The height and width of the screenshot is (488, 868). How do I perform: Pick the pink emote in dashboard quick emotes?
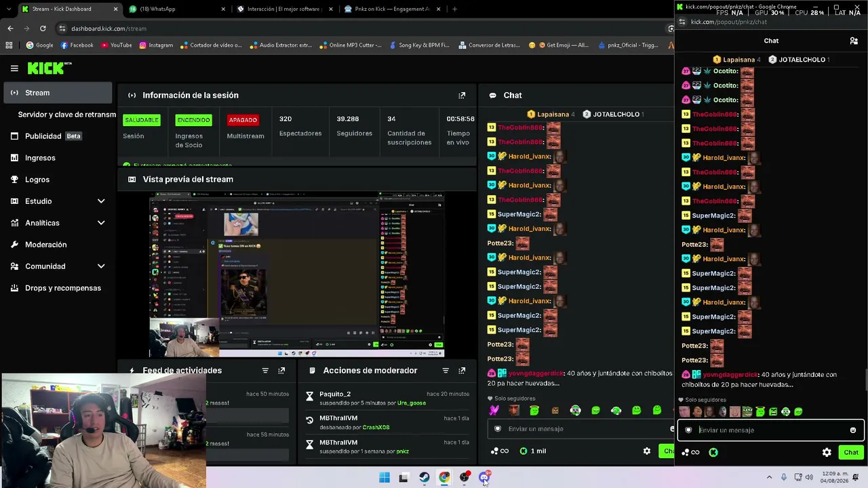click(494, 410)
